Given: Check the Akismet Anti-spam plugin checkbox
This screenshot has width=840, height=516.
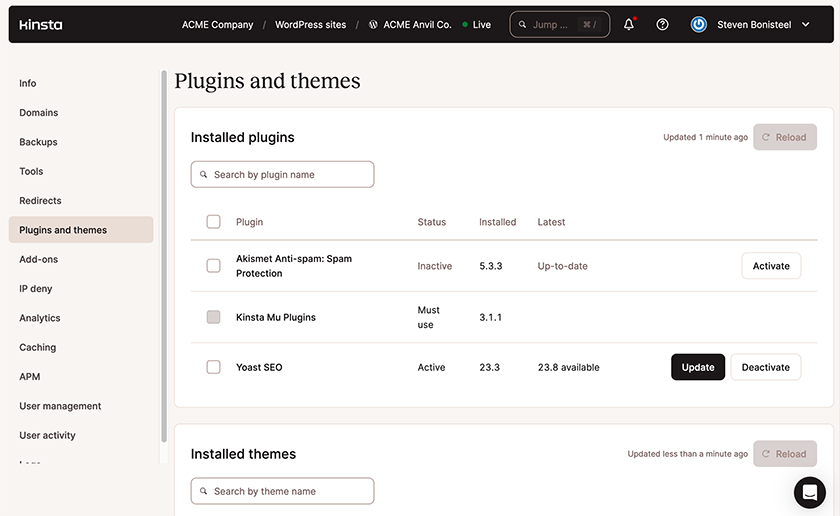Looking at the screenshot, I should click(x=213, y=266).
